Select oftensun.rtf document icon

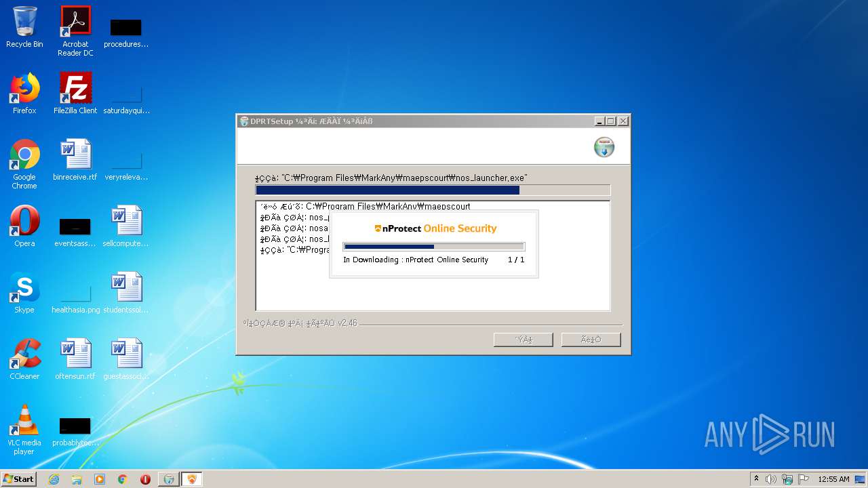(75, 359)
